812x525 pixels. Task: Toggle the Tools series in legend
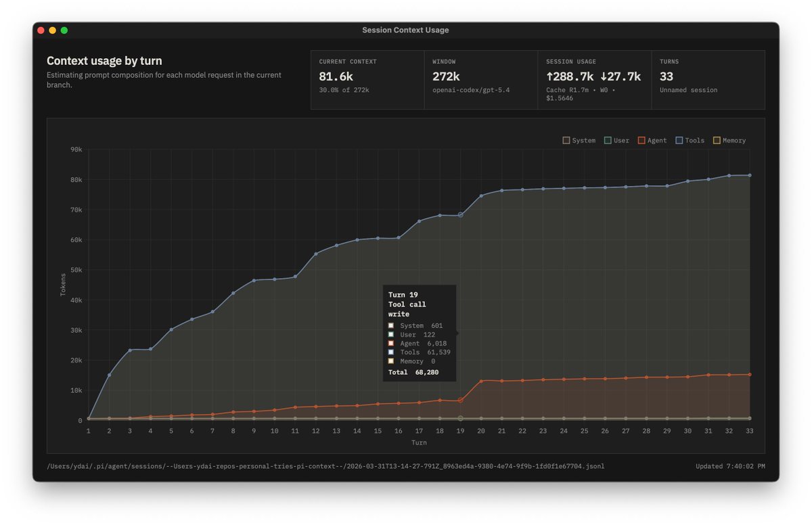pyautogui.click(x=690, y=141)
